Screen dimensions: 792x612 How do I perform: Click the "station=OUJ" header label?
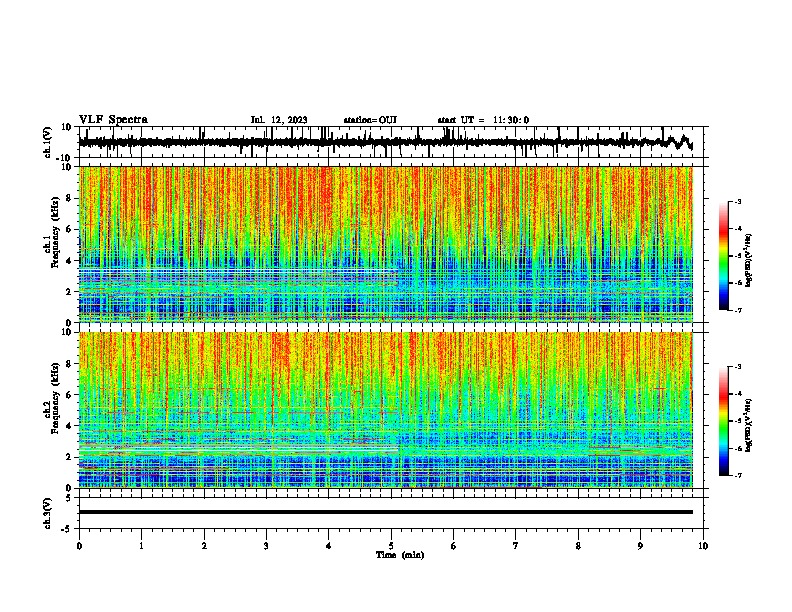[x=370, y=120]
